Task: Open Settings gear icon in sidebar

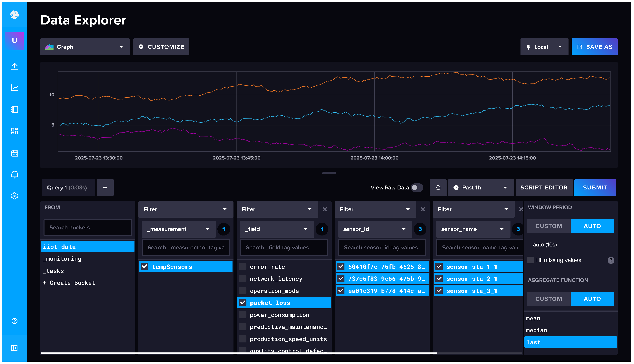Action: pos(15,196)
